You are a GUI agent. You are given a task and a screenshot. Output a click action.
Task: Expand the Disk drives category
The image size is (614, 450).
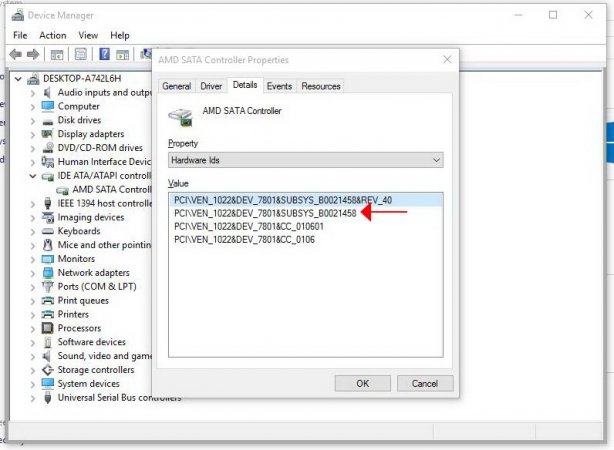click(33, 121)
